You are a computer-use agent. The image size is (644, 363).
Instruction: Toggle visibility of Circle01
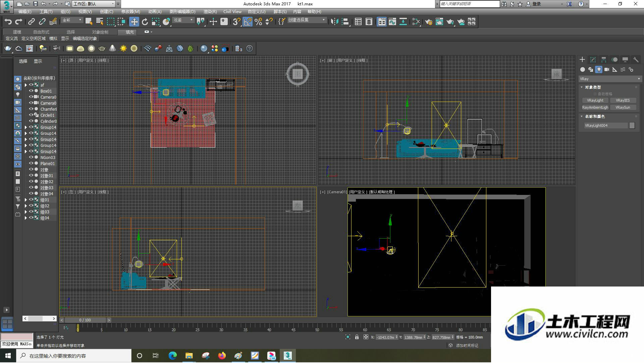tap(31, 115)
